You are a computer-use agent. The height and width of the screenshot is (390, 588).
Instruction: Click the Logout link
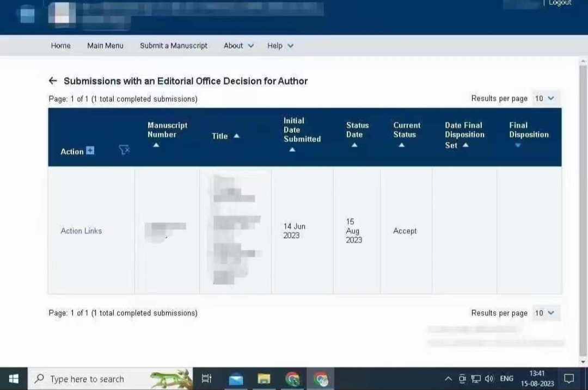coord(560,3)
